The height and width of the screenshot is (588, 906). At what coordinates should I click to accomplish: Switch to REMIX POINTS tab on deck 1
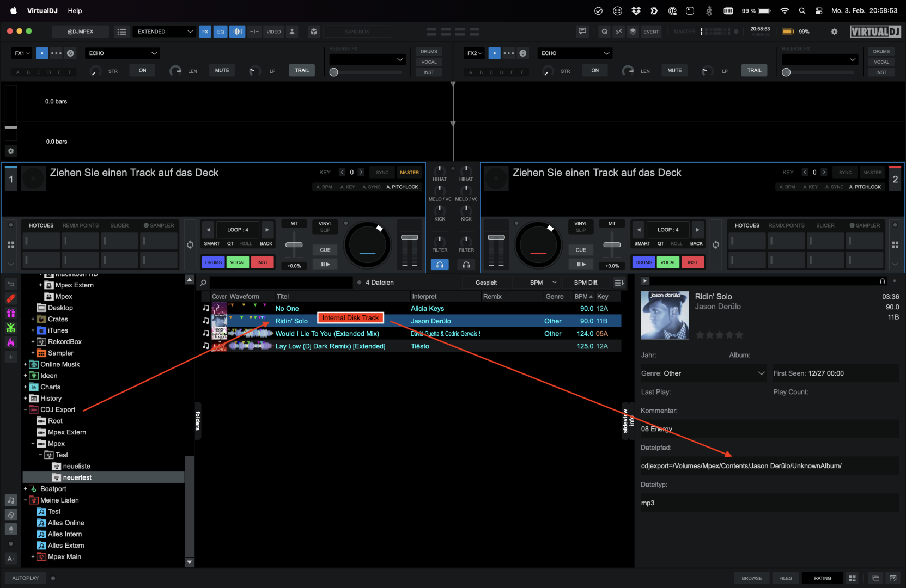tap(81, 225)
